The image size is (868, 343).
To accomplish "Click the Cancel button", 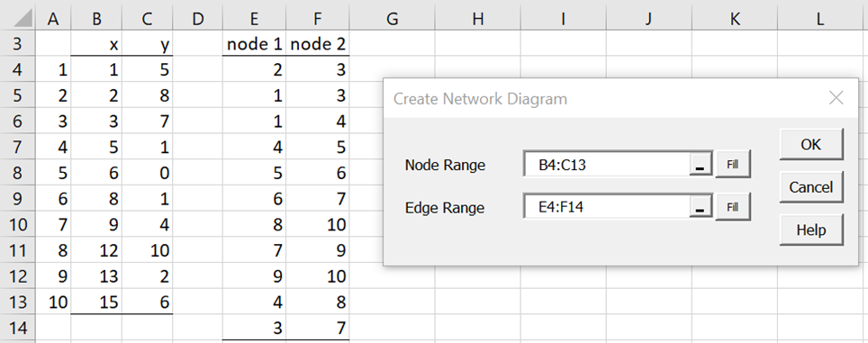I will pyautogui.click(x=811, y=187).
